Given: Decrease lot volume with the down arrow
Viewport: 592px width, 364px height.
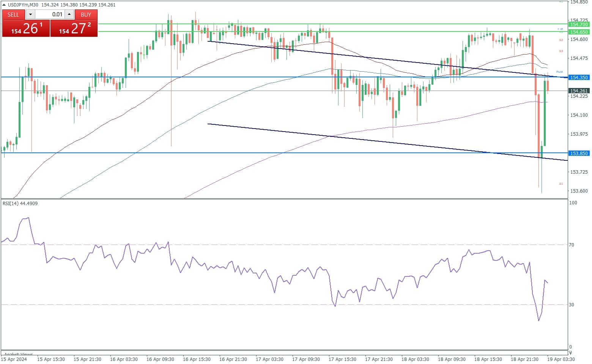Looking at the screenshot, I should coord(30,14).
